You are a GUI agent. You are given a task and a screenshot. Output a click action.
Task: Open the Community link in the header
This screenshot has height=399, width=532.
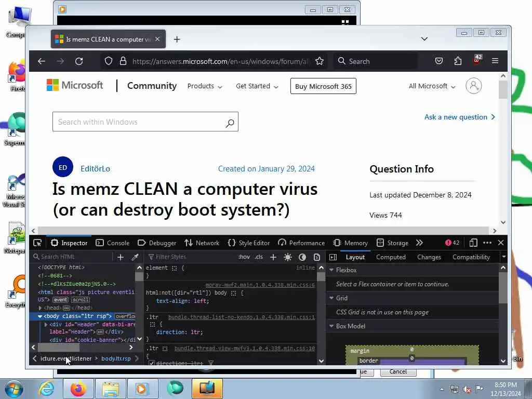click(152, 86)
